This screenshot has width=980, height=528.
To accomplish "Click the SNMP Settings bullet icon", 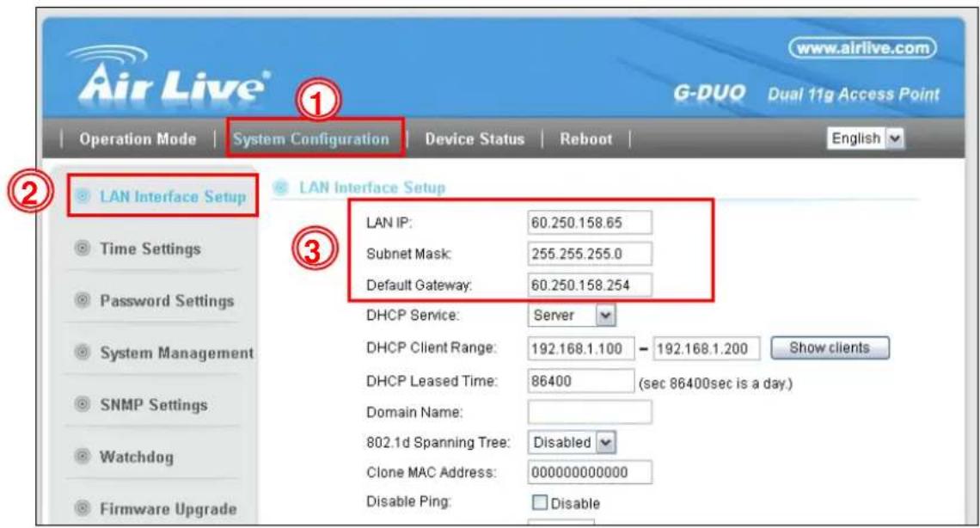I will pos(83,403).
